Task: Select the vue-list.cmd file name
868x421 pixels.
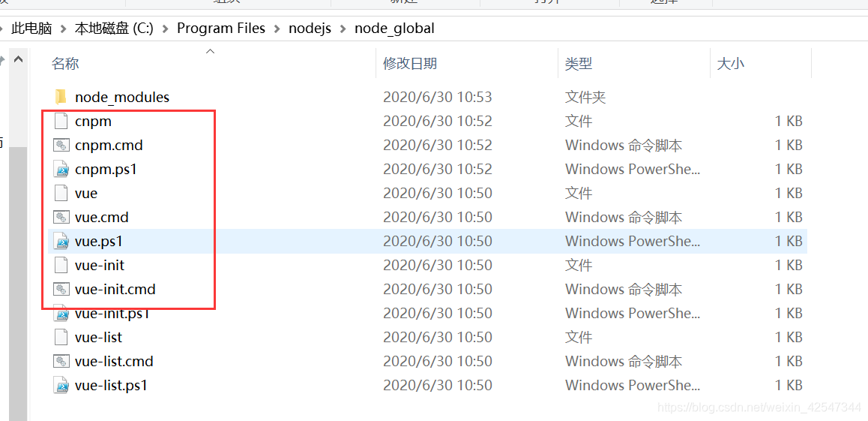Action: 114,361
